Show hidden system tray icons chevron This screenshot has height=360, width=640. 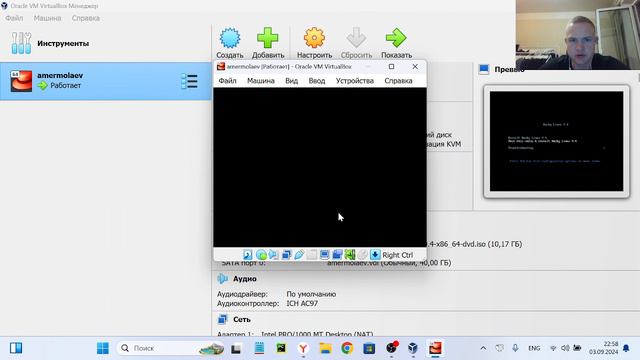click(x=483, y=348)
